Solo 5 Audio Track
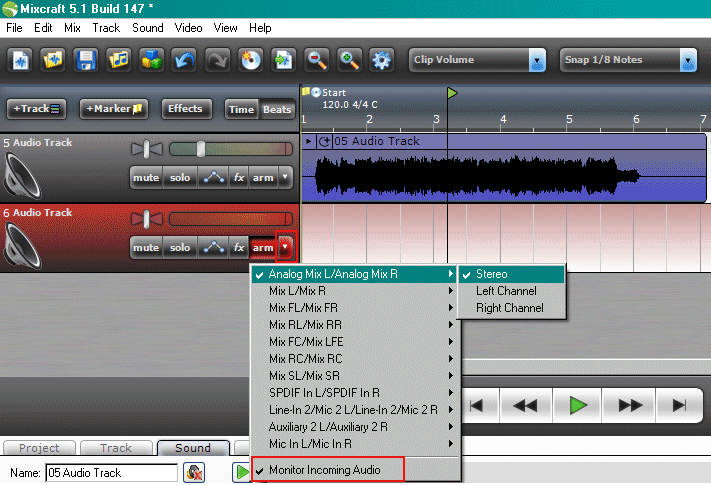Screen dimensions: 711x485 [180, 177]
